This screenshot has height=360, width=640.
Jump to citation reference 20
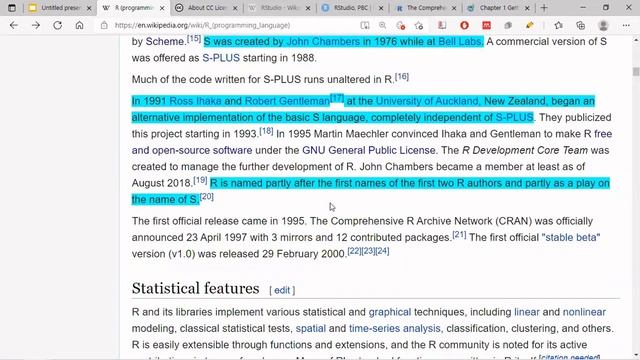pyautogui.click(x=207, y=196)
